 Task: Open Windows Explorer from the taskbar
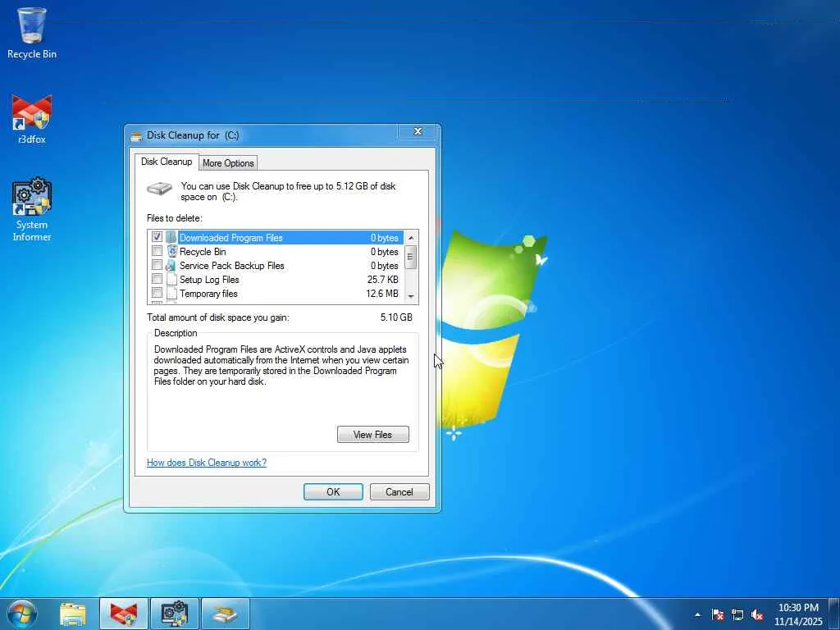tap(73, 614)
